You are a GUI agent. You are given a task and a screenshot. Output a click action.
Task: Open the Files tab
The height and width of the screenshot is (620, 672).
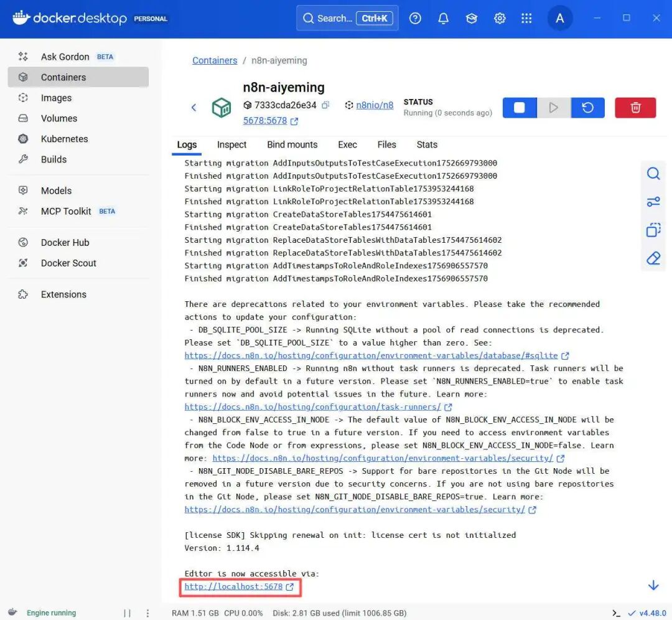386,145
